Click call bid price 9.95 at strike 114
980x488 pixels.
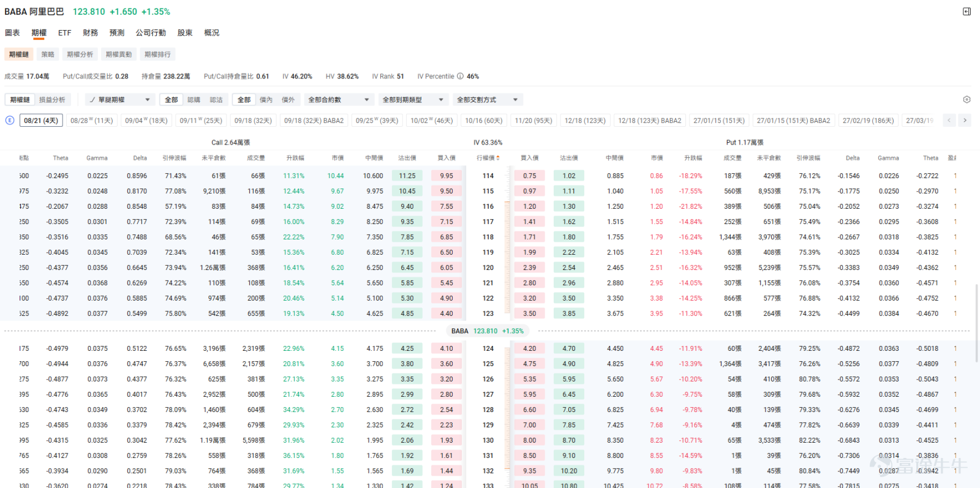447,176
